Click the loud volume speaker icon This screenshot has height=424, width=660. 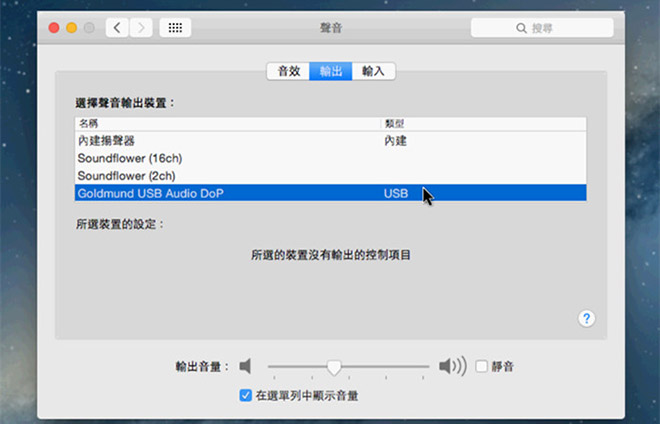tap(452, 366)
